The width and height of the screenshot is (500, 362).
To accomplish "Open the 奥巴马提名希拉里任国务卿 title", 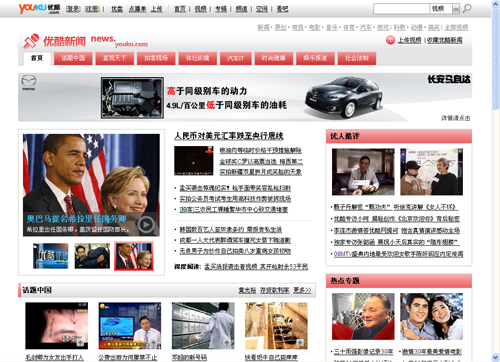I will click(x=77, y=219).
